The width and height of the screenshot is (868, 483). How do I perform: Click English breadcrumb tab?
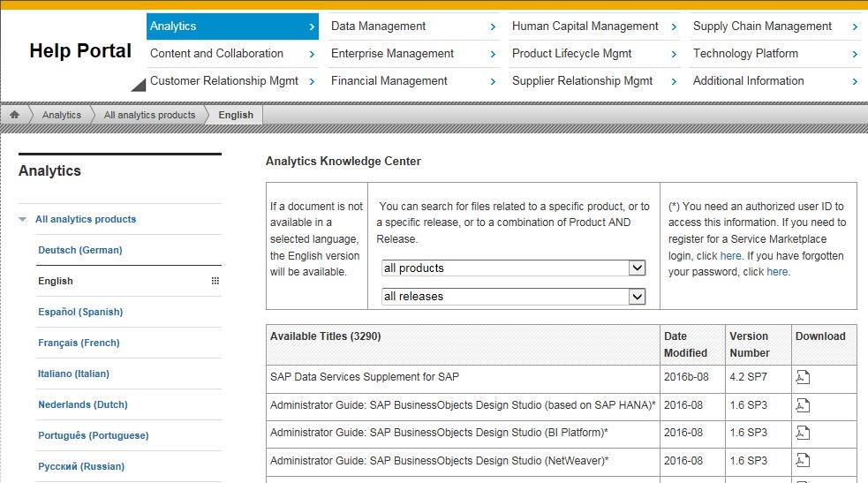236,115
